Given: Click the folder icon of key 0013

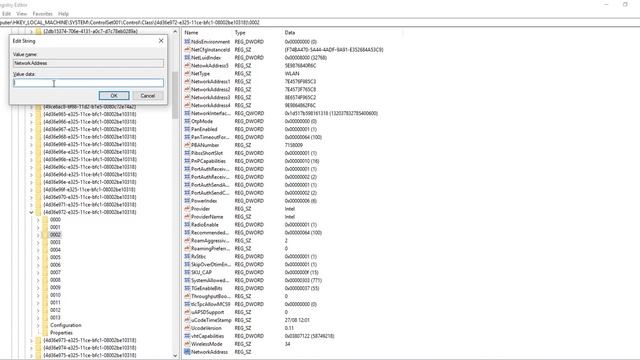Looking at the screenshot, I should click(x=45, y=318).
